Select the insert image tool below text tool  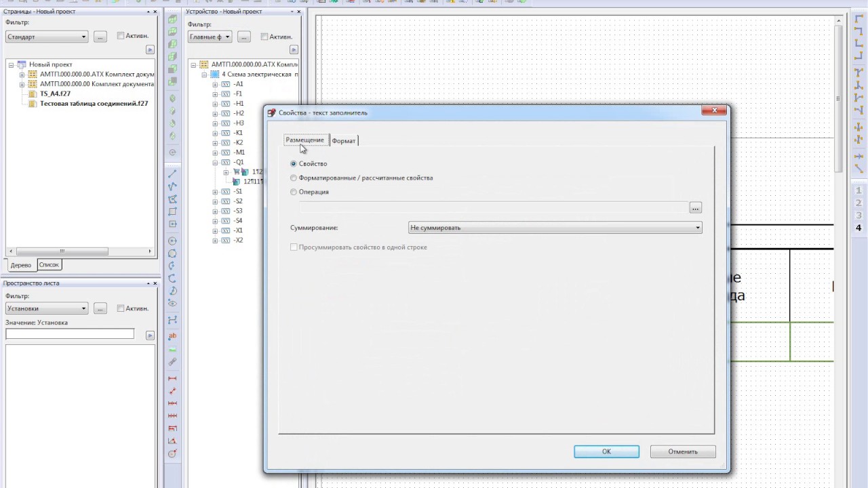(172, 349)
